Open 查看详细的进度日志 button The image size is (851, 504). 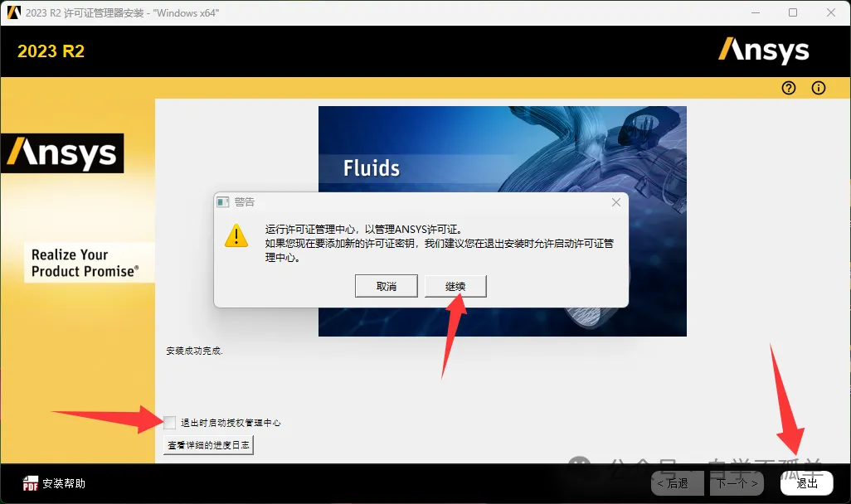point(208,445)
